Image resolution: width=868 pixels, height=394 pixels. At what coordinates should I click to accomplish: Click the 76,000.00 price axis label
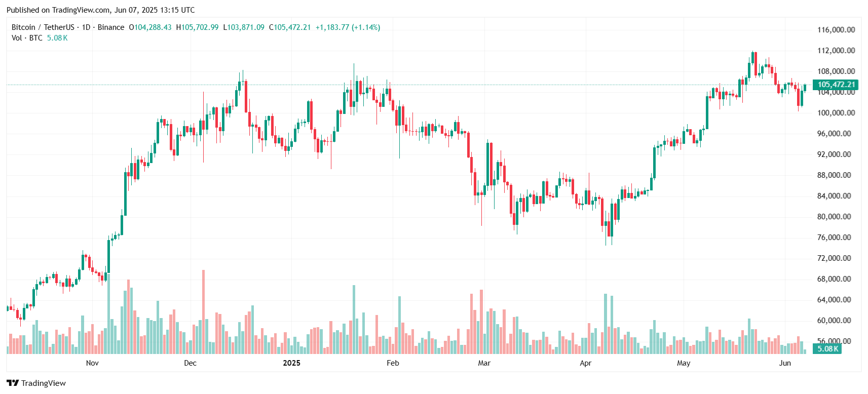pos(834,238)
